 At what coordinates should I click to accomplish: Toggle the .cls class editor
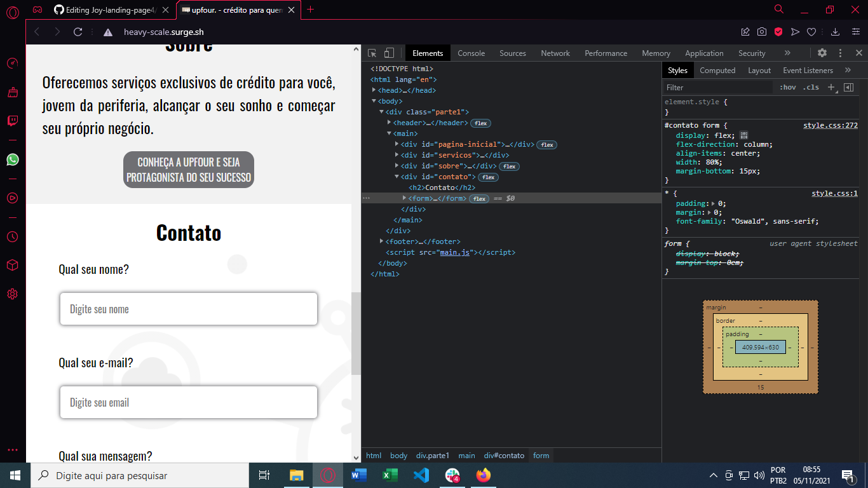click(811, 87)
